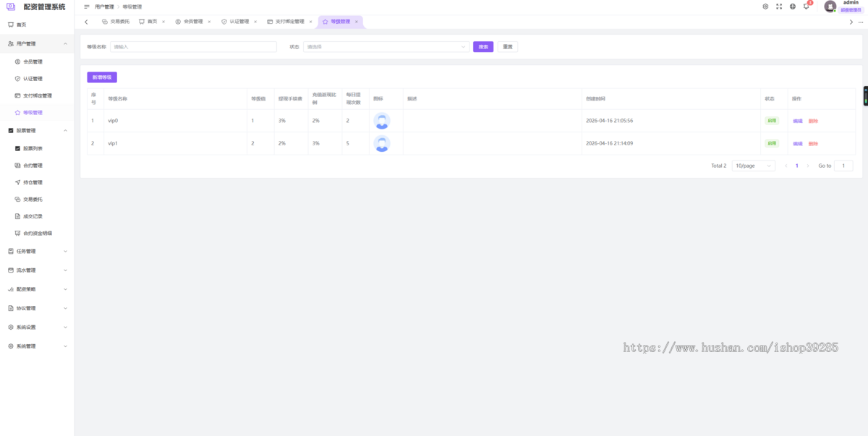Screen dimensions: 868x436
Task: Close the 支付绑定管理 tab
Action: pos(311,22)
